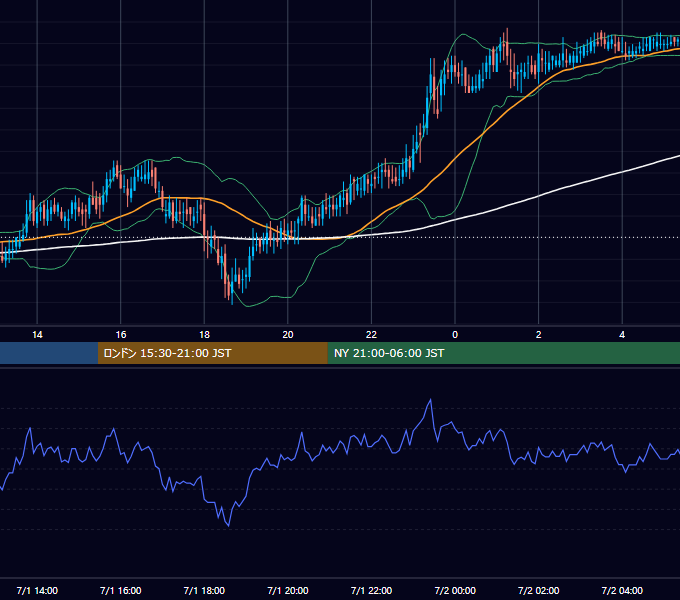Click hour label 2 on price chart axis

click(x=539, y=335)
